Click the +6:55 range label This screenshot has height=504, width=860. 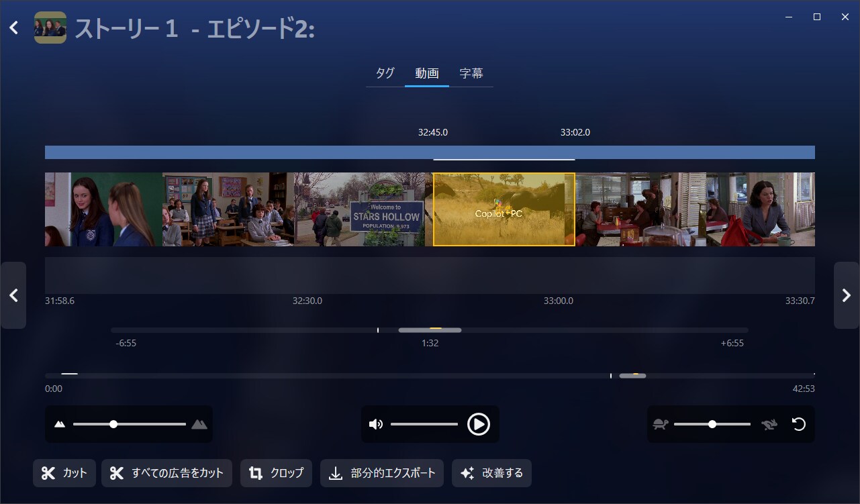(x=732, y=343)
